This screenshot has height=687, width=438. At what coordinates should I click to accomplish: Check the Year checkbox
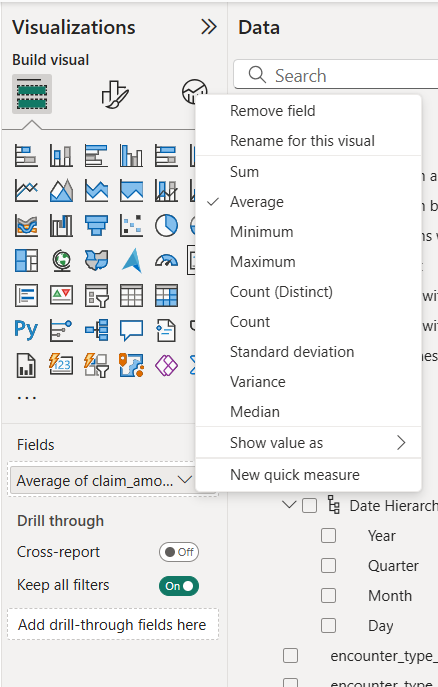coord(328,535)
